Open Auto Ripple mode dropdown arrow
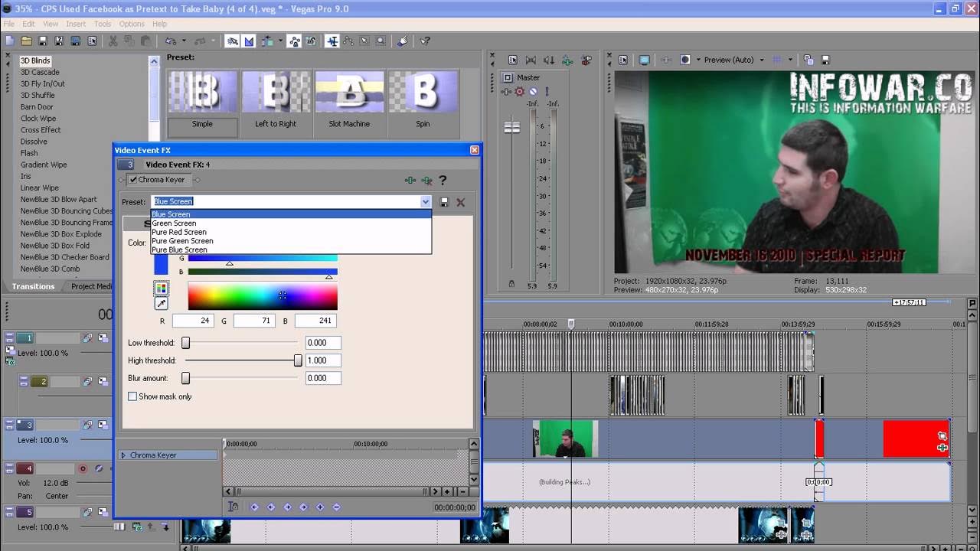Image resolution: width=980 pixels, height=551 pixels. pyautogui.click(x=280, y=41)
